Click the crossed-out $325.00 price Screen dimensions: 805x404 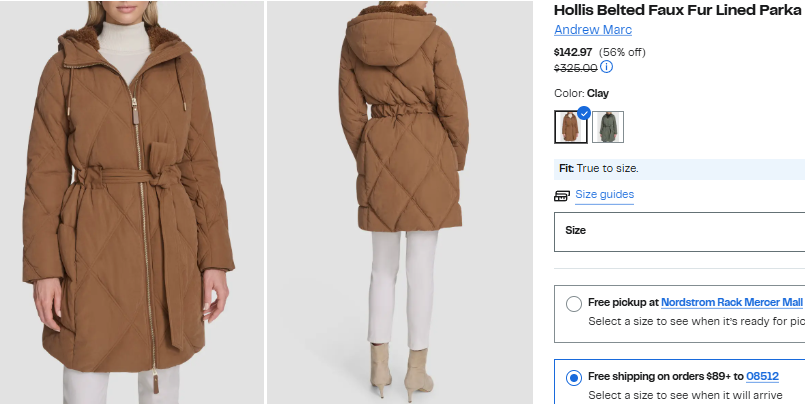point(575,68)
